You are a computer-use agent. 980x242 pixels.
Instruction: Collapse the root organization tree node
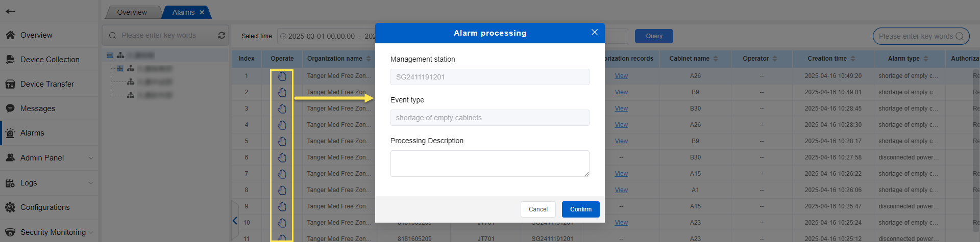(x=110, y=56)
